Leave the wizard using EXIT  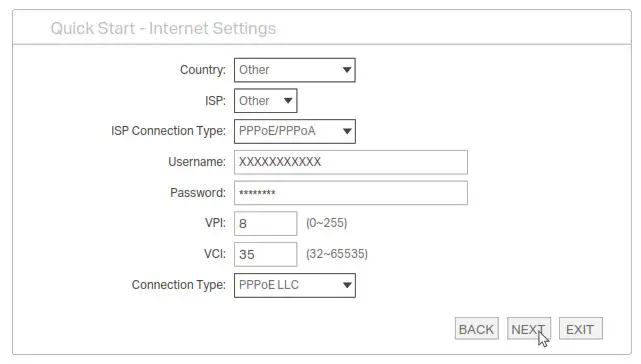(580, 328)
